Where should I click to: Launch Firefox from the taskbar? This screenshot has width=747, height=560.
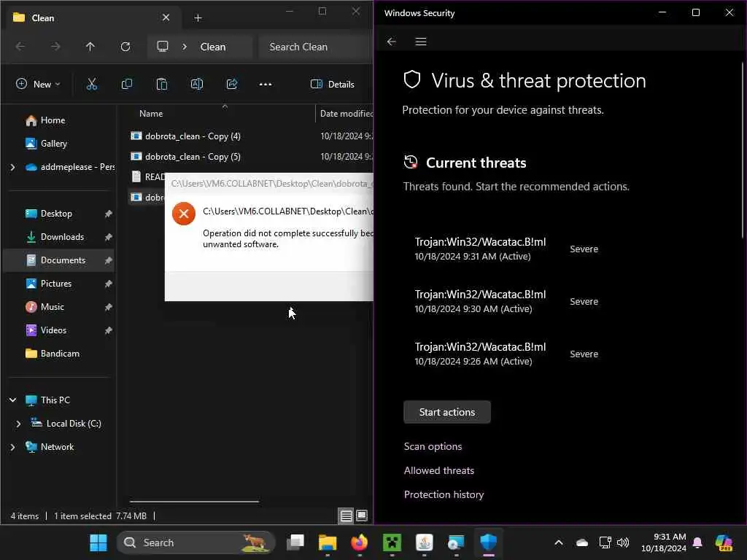[359, 542]
